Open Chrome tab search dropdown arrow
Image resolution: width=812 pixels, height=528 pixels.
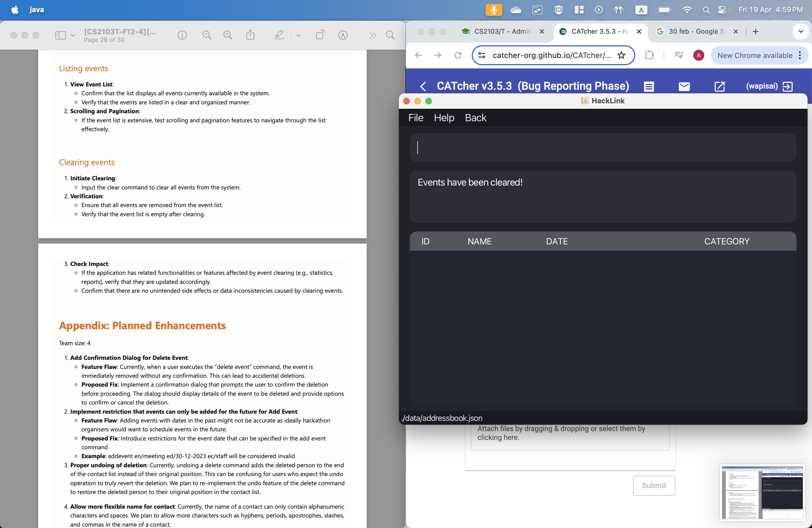point(800,31)
